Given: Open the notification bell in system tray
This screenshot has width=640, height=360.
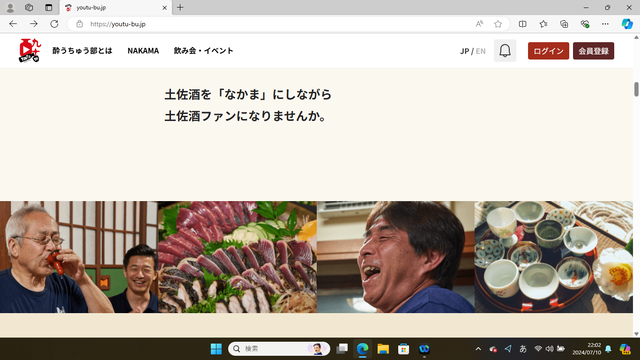Looking at the screenshot, I should pos(608,349).
